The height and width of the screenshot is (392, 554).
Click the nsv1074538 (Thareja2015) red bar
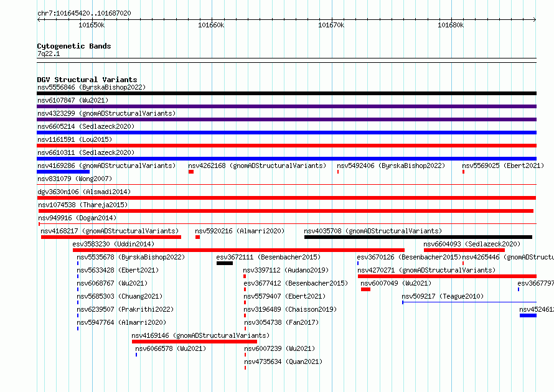tap(286, 211)
